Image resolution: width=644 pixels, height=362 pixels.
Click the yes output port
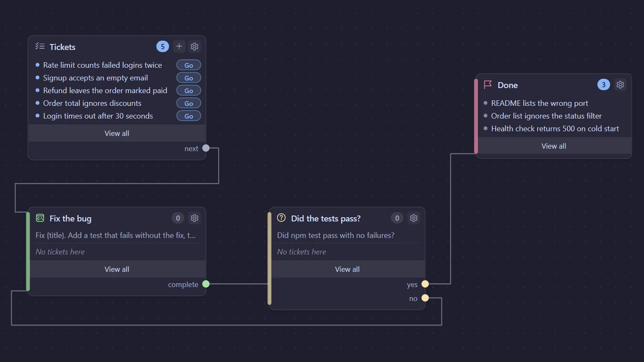coord(425,284)
